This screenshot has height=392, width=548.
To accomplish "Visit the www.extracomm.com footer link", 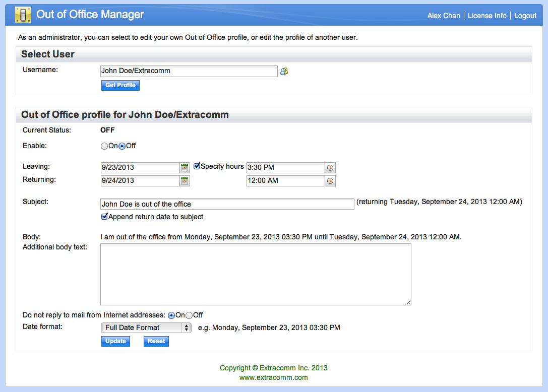I will pyautogui.click(x=274, y=377).
